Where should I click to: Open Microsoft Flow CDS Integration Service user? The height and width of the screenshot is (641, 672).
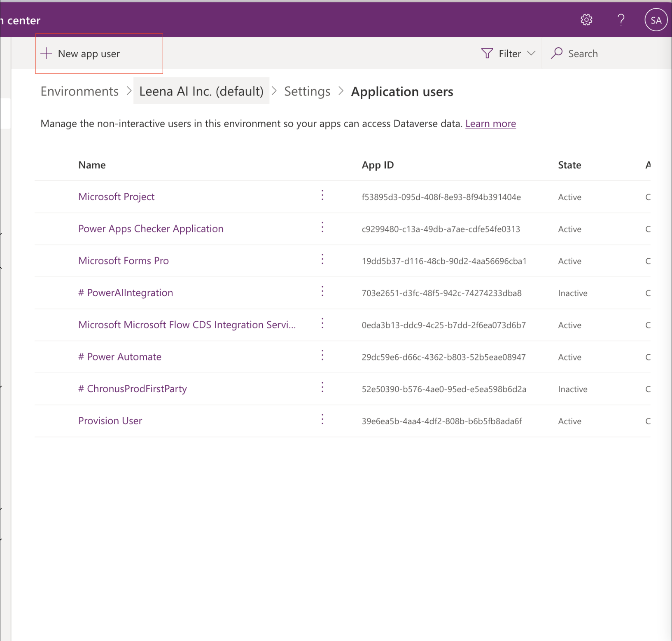click(x=187, y=325)
